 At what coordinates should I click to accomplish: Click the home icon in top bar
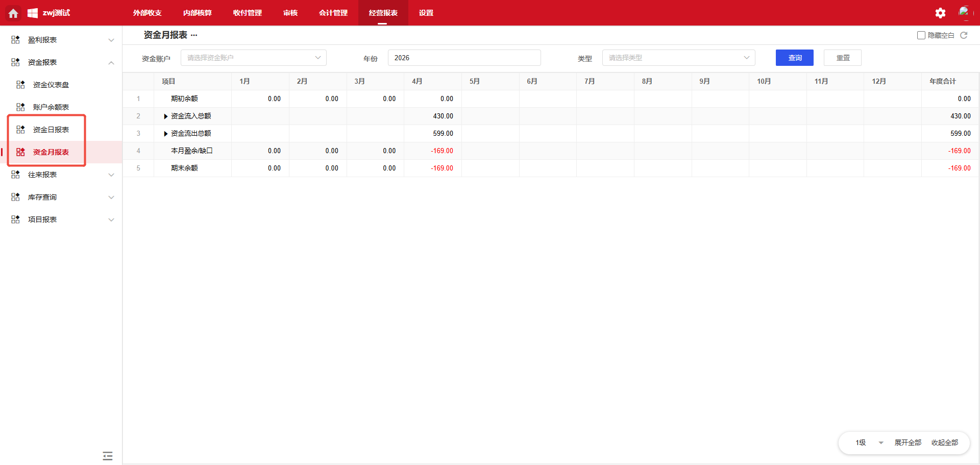click(13, 13)
